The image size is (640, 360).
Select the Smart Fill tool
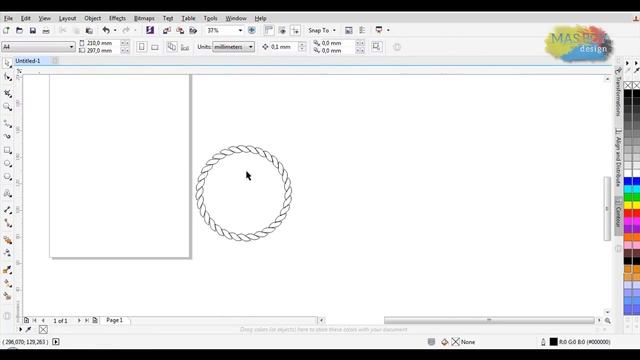point(7,296)
